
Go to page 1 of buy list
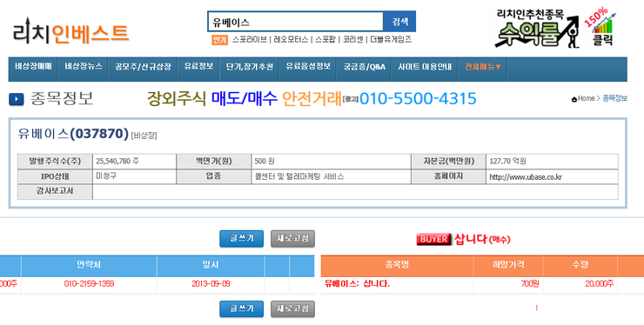[536, 308]
